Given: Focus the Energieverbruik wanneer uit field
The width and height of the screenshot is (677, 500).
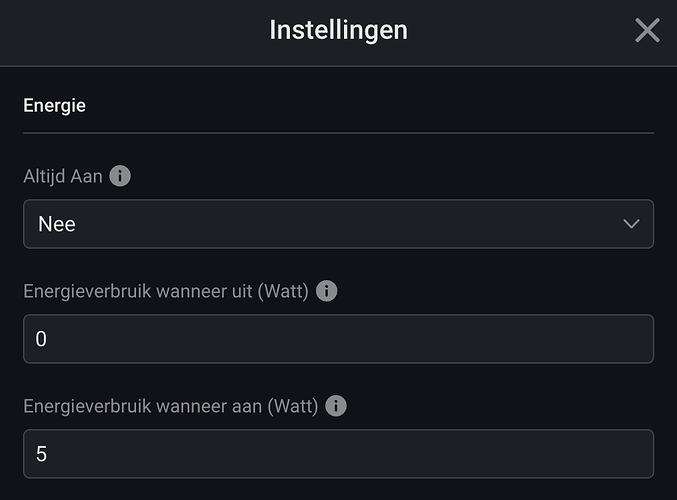Looking at the screenshot, I should (338, 339).
